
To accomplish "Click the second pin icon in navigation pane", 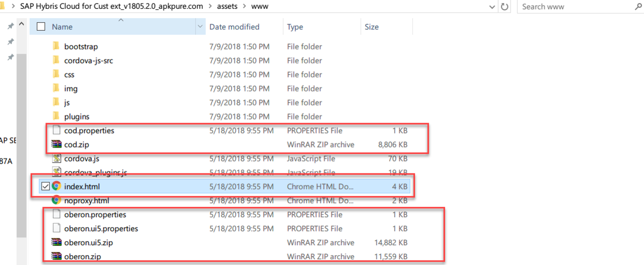I will pos(10,42).
